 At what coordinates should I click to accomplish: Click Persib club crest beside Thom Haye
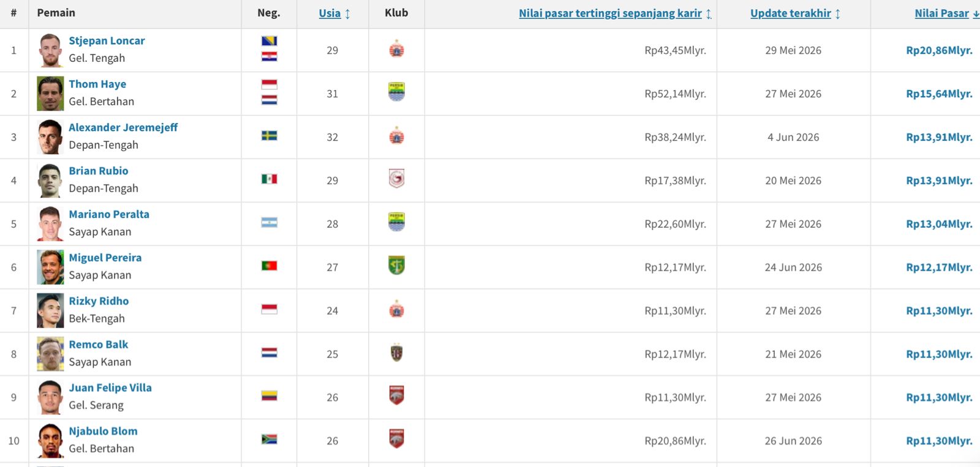tap(396, 92)
